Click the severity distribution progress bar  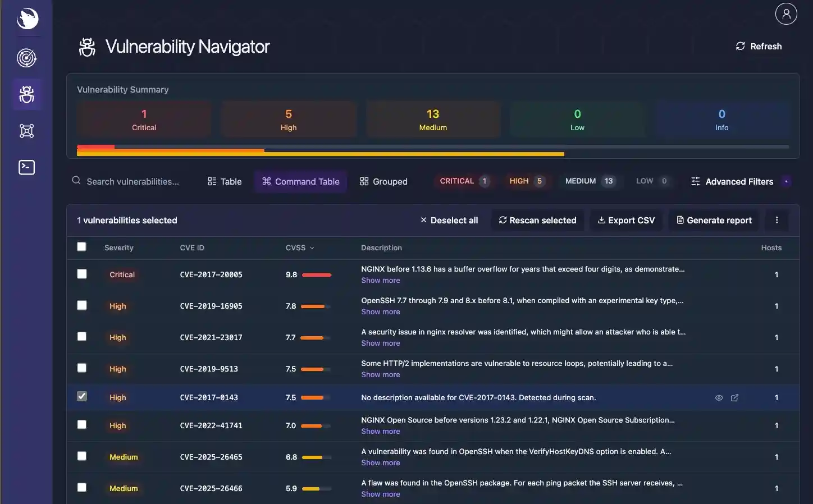(x=432, y=150)
